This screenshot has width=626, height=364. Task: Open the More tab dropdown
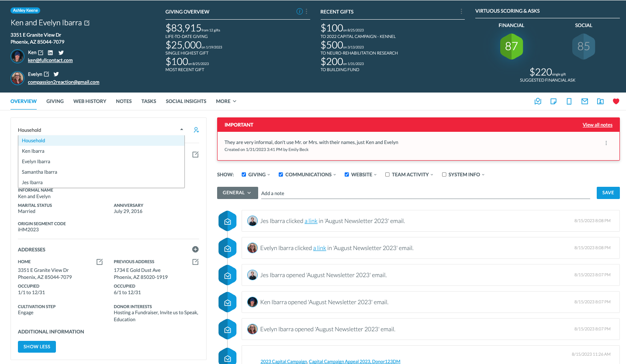point(226,101)
